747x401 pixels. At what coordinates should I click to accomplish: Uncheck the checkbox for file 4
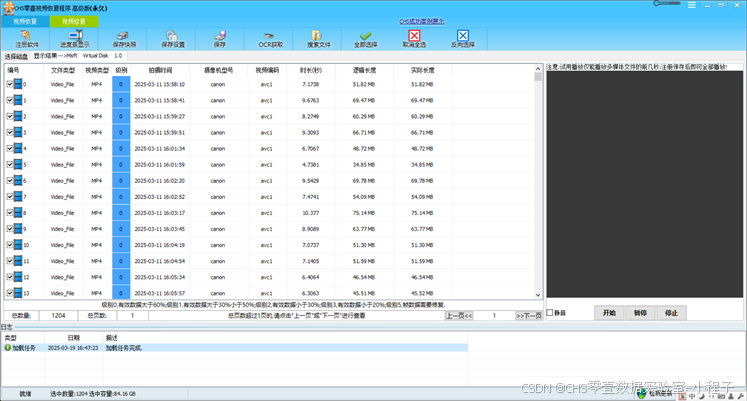tap(10, 149)
